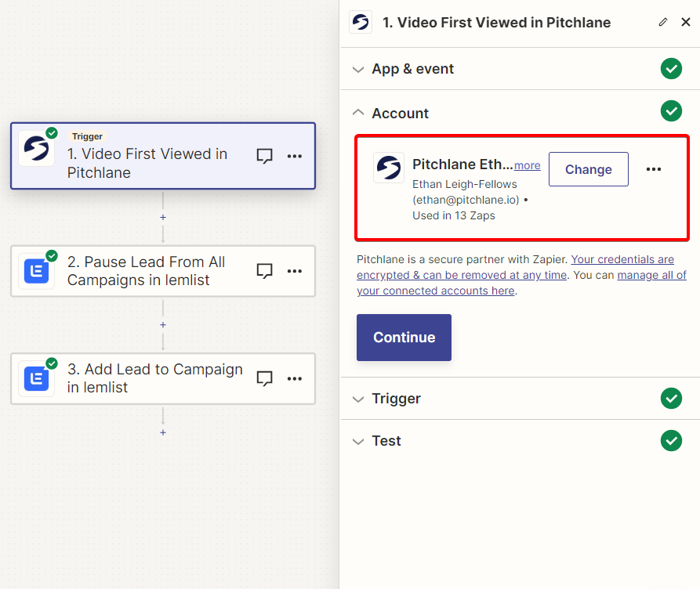700x589 pixels.
Task: Open the more-options menu on Pause Lead step
Action: point(295,271)
